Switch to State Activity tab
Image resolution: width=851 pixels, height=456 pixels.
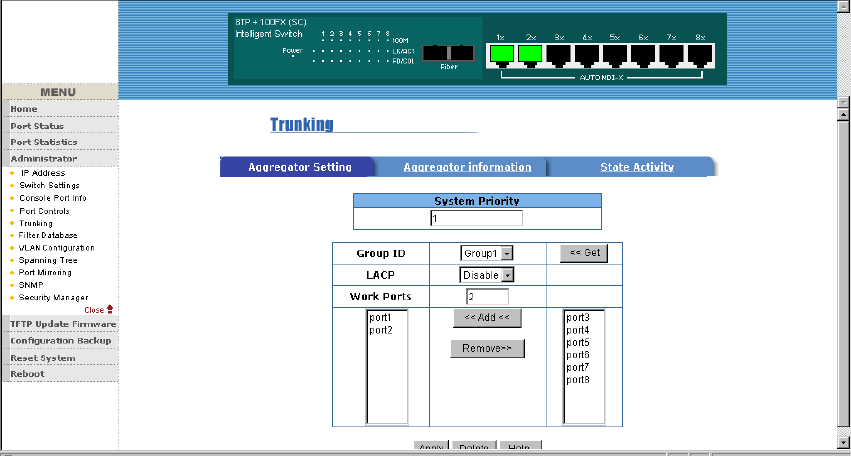click(636, 167)
